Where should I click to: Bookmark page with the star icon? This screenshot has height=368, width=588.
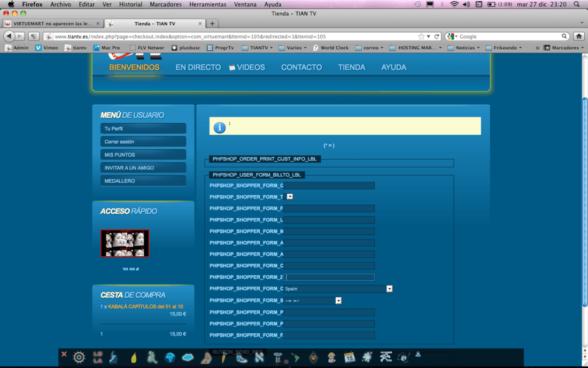[x=421, y=36]
